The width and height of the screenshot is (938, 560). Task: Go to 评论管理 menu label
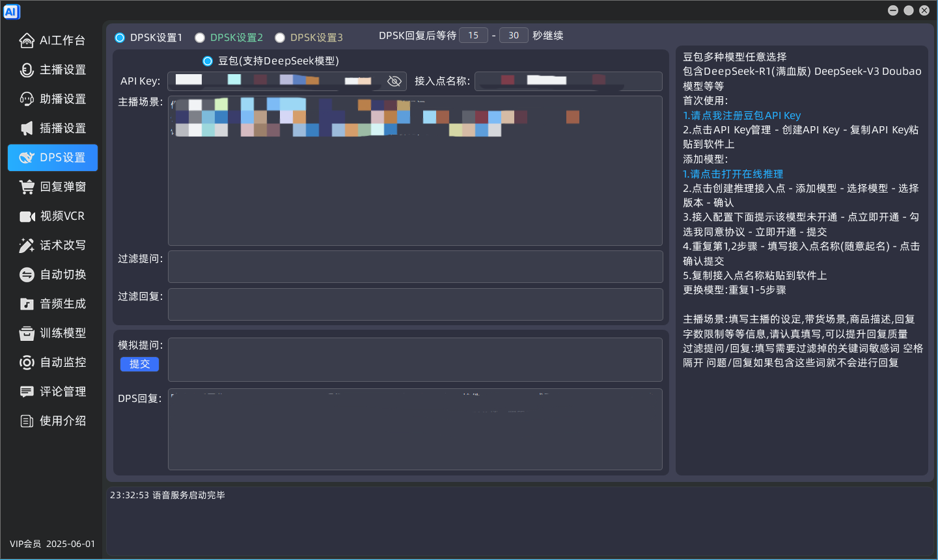(x=63, y=392)
